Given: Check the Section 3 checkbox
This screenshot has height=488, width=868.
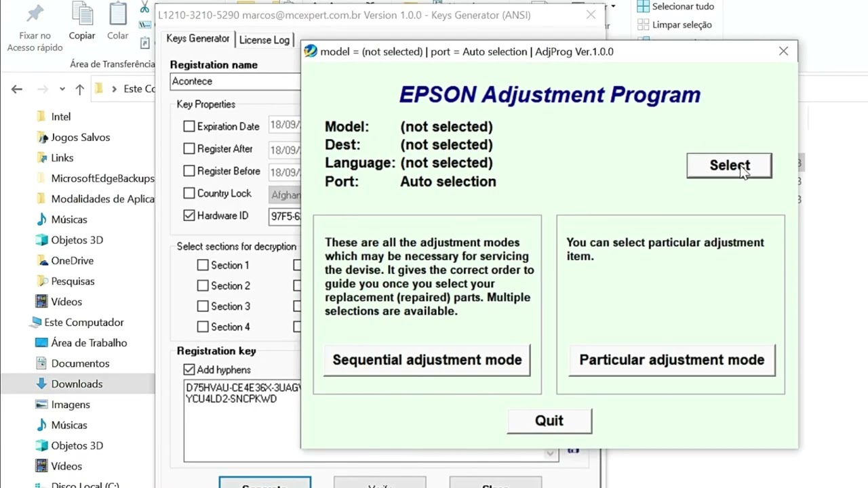Looking at the screenshot, I should click(203, 306).
